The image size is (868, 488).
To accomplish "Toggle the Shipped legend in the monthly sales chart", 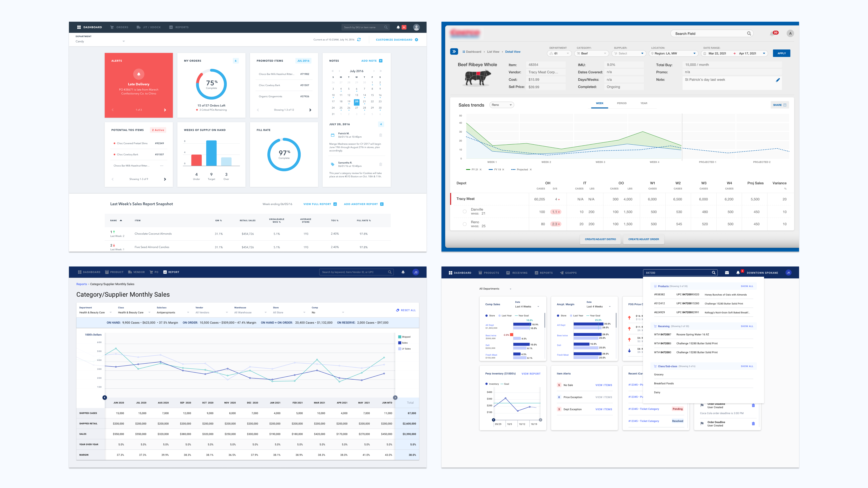I will 404,337.
